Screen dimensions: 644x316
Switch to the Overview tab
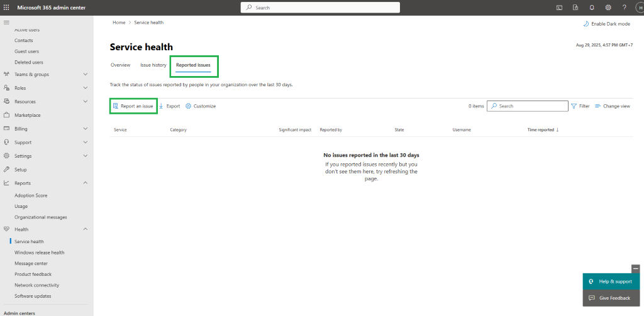[120, 65]
